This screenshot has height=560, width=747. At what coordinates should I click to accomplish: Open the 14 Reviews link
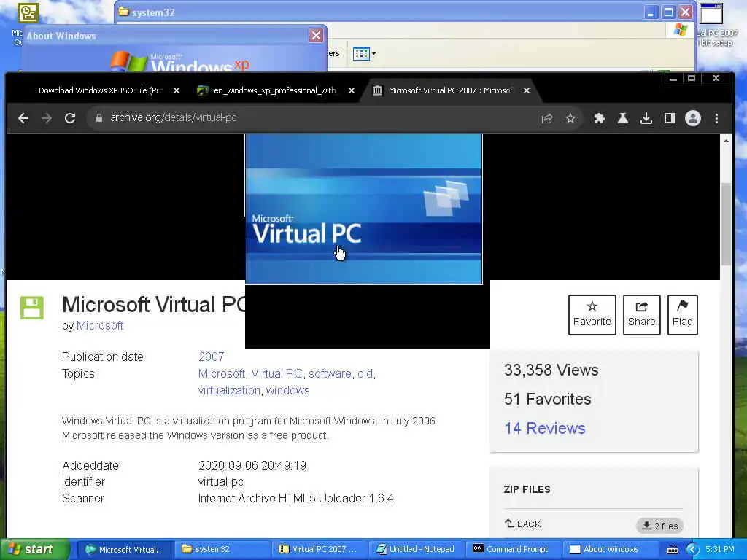(544, 428)
